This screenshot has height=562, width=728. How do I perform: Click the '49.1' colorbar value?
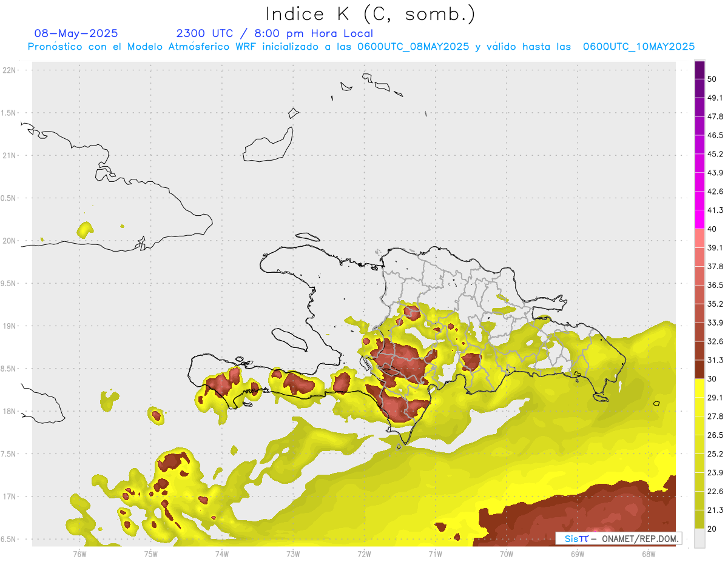point(715,98)
